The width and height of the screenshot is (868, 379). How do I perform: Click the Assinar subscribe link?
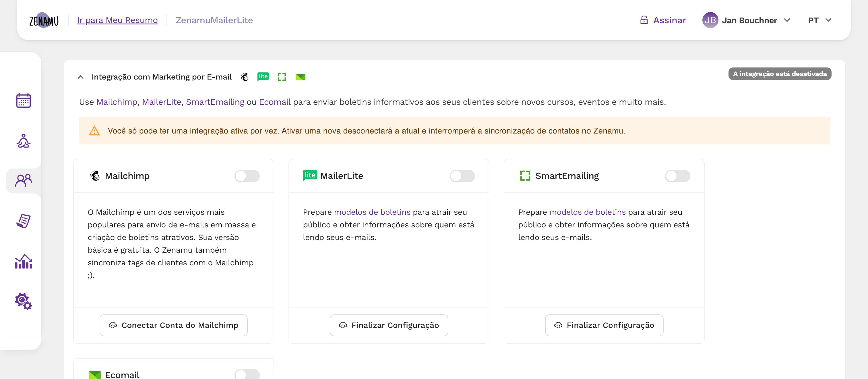pos(670,20)
